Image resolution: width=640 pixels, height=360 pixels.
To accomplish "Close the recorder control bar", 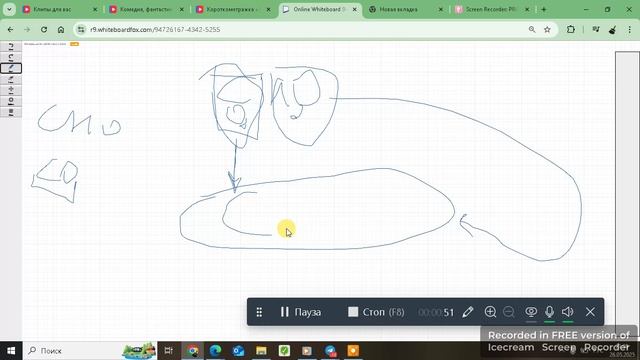I will point(590,312).
